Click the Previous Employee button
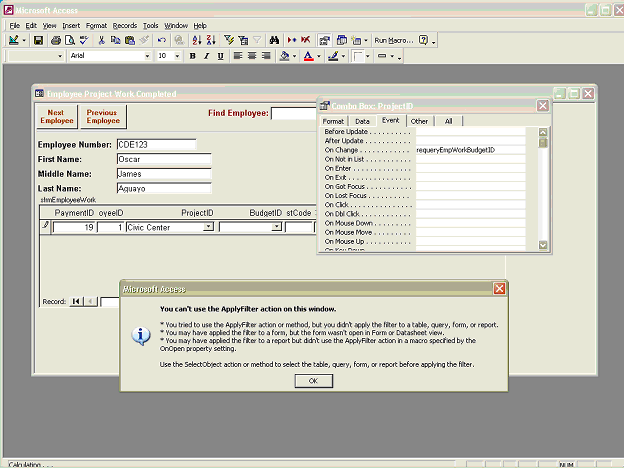 tap(103, 117)
